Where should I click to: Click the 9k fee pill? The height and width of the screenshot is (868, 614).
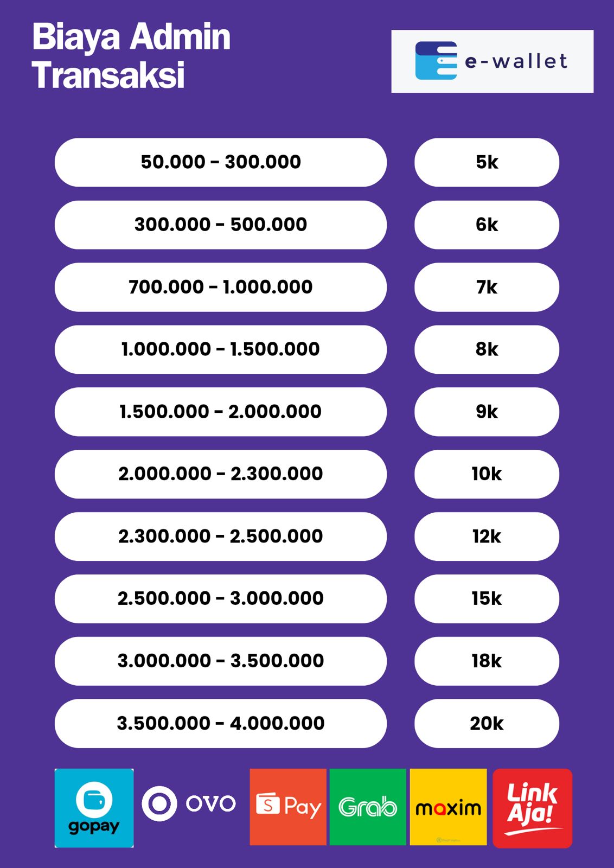point(487,412)
